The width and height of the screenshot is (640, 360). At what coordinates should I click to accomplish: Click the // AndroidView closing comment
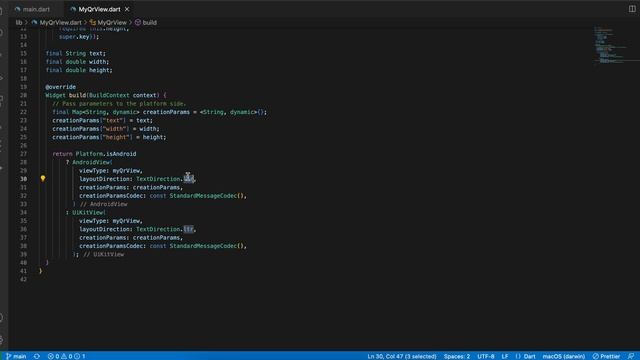[104, 204]
